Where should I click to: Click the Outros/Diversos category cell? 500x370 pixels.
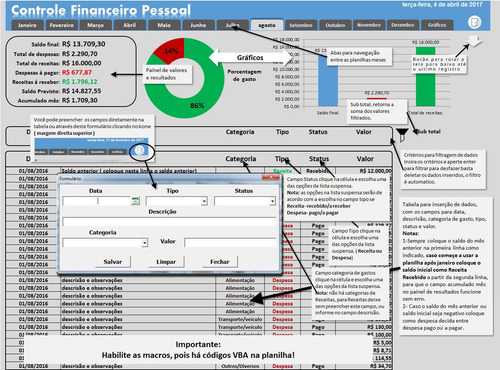pos(240,366)
